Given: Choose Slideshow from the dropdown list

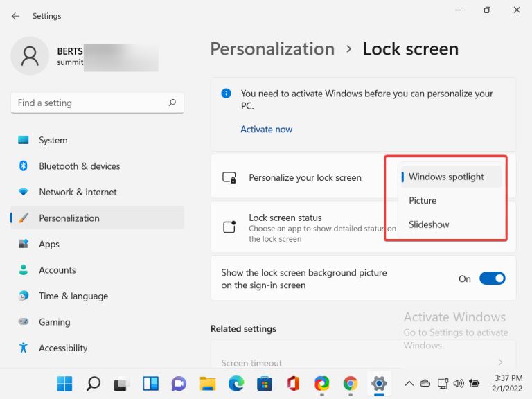Looking at the screenshot, I should click(x=451, y=224).
